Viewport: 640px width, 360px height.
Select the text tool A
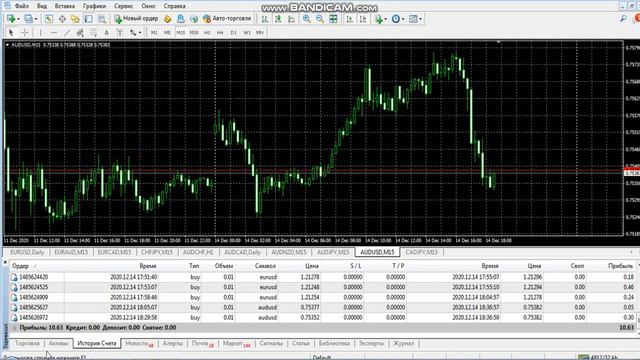pos(107,33)
